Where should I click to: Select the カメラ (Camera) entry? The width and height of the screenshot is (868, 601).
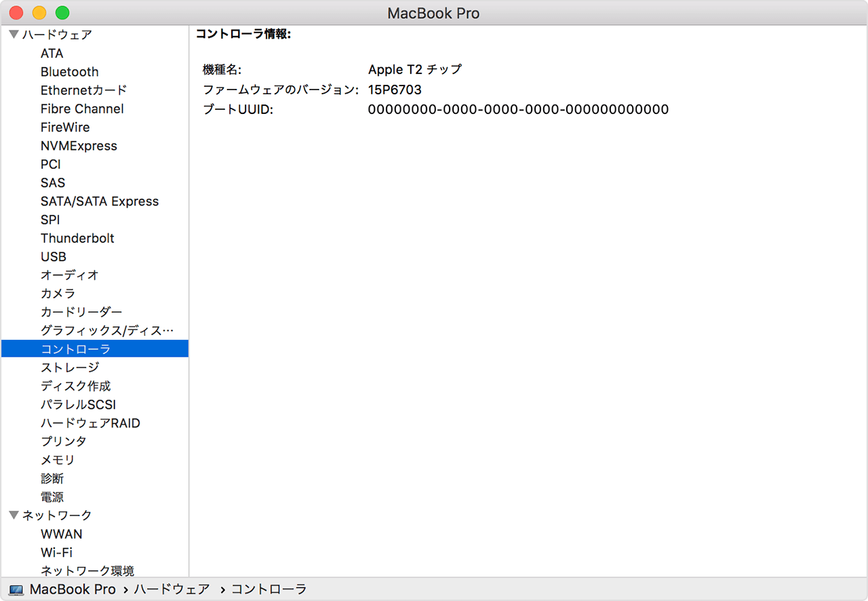[x=58, y=293]
